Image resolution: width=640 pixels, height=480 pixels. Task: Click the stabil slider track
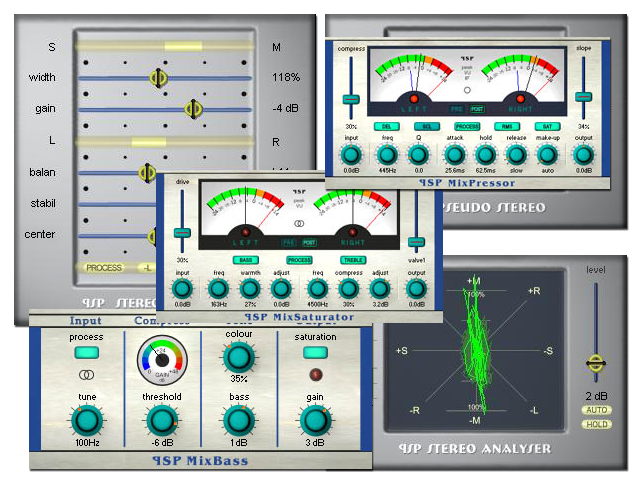(x=117, y=204)
